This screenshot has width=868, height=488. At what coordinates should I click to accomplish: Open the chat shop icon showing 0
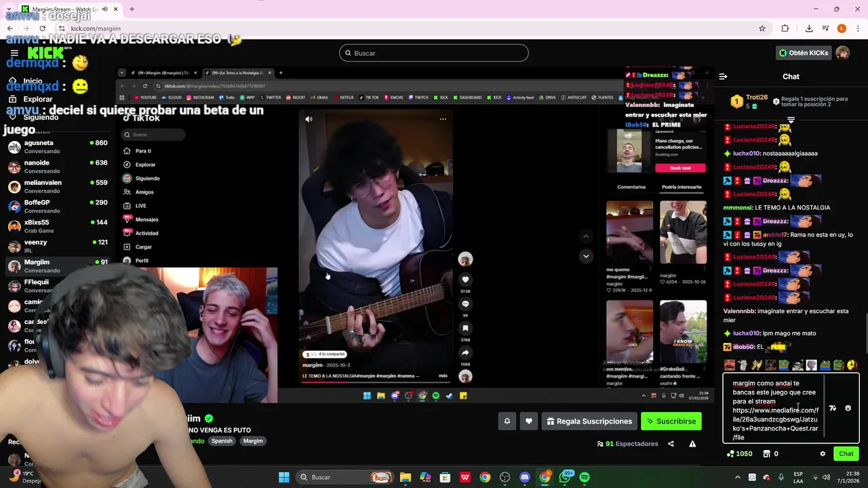771,454
